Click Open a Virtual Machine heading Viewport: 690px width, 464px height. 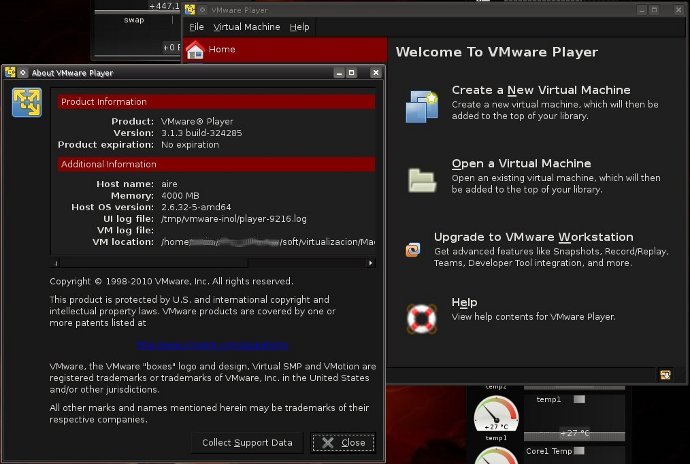pos(521,163)
